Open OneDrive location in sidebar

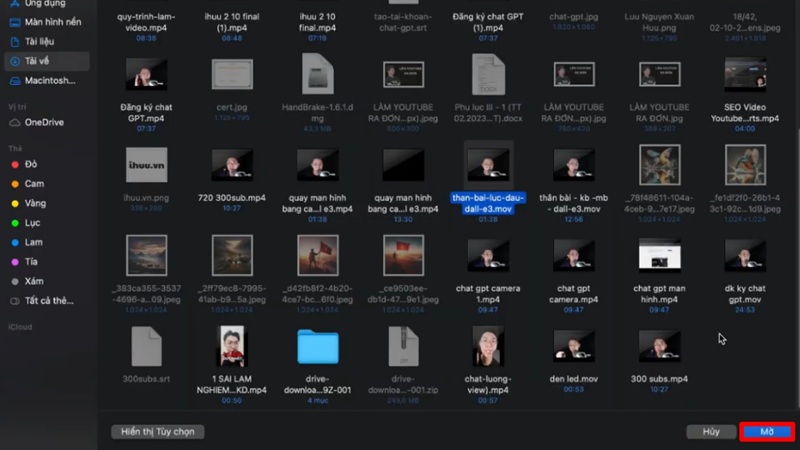pyautogui.click(x=43, y=122)
